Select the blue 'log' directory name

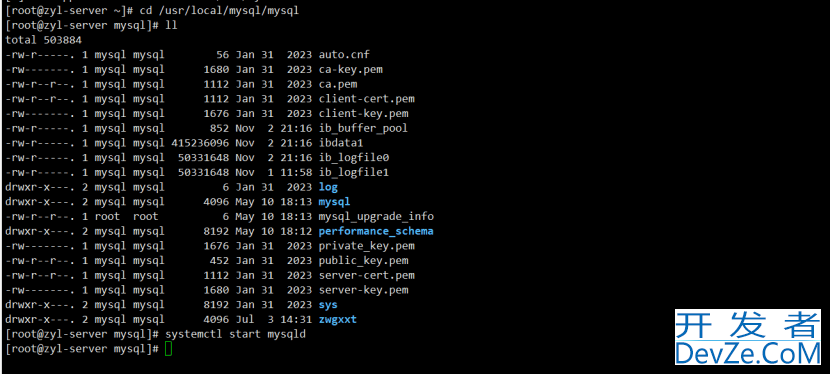click(328, 187)
